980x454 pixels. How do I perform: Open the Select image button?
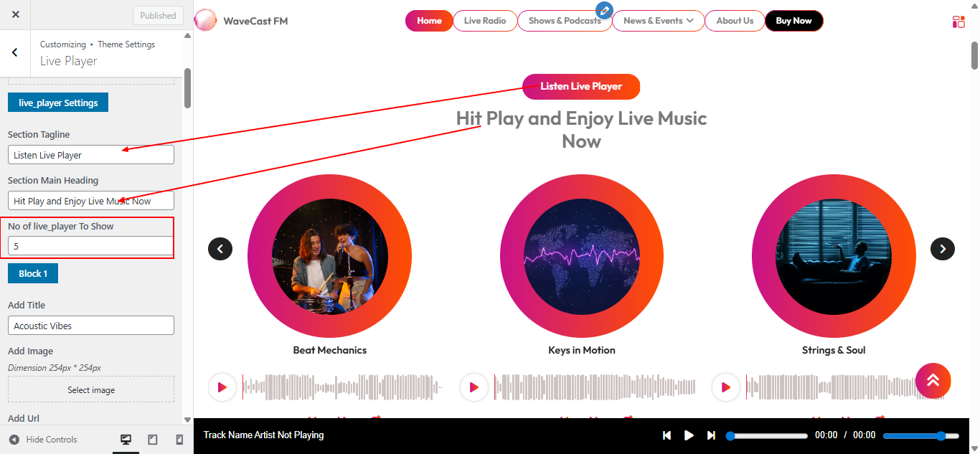[x=90, y=389]
